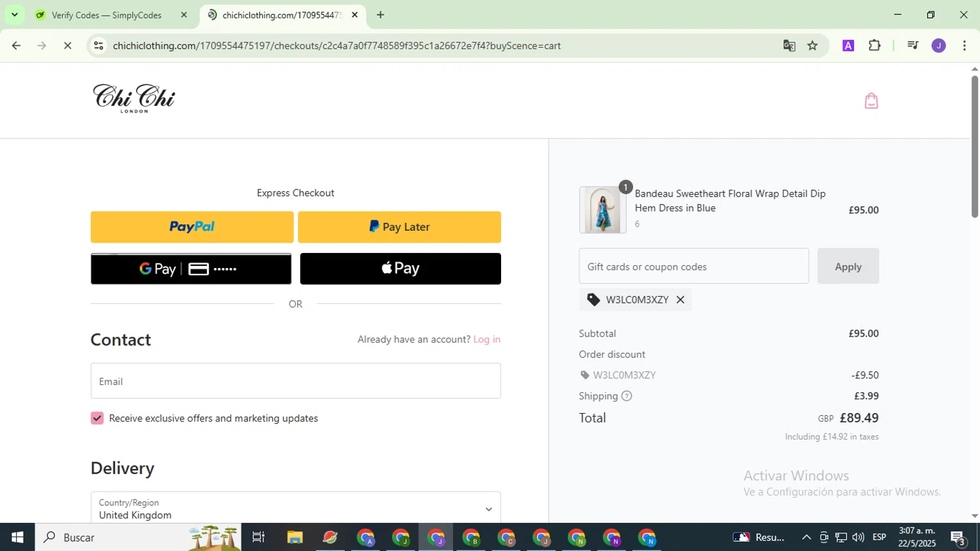Switch to the Verify Codes — SimplyCodes tab
980x551 pixels.
pyautogui.click(x=106, y=15)
